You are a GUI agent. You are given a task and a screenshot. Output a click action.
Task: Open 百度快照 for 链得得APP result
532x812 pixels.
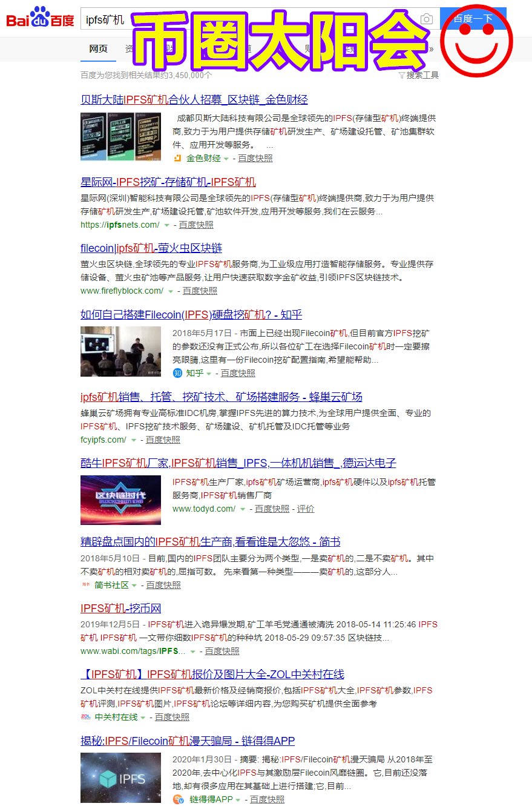pos(267,799)
